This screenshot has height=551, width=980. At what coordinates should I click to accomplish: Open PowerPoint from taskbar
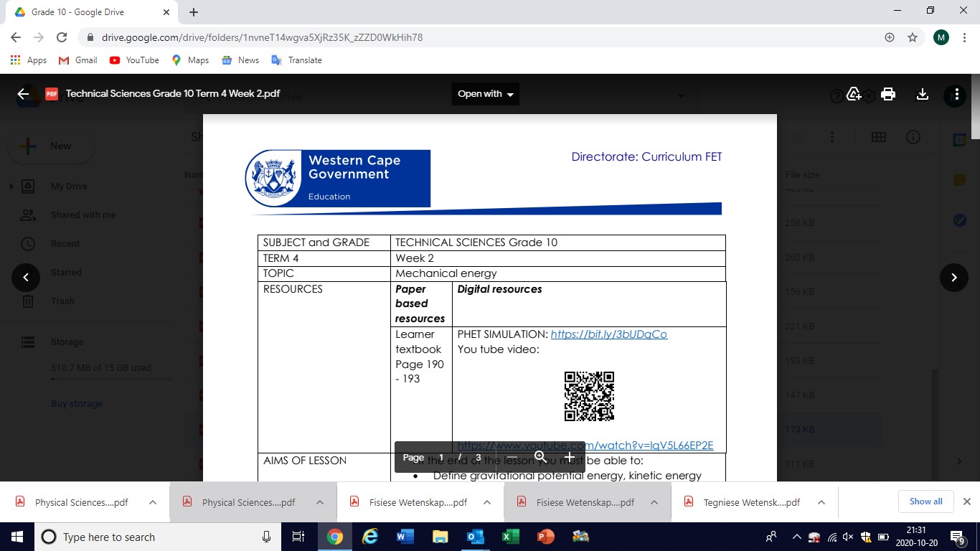pos(545,537)
